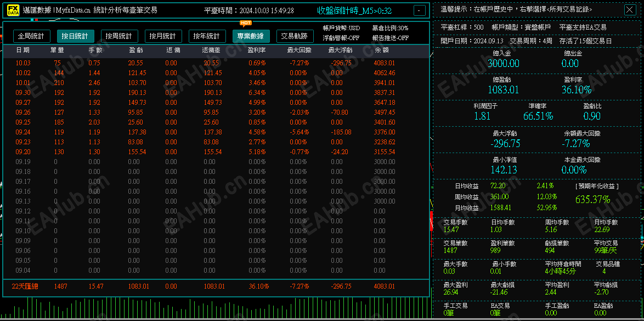
Task: Select the 按日統計 tab
Action: (75, 36)
